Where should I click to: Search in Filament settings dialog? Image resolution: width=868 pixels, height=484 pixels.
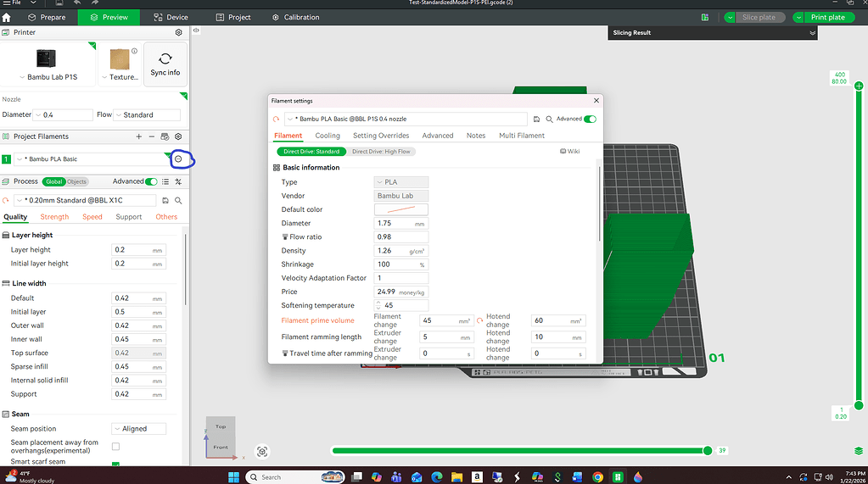(x=549, y=119)
